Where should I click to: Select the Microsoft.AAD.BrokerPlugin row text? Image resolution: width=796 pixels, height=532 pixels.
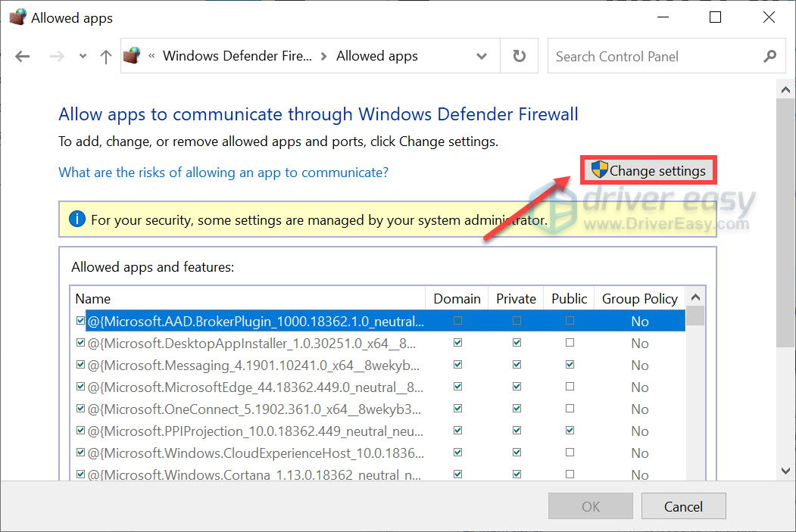(x=256, y=321)
